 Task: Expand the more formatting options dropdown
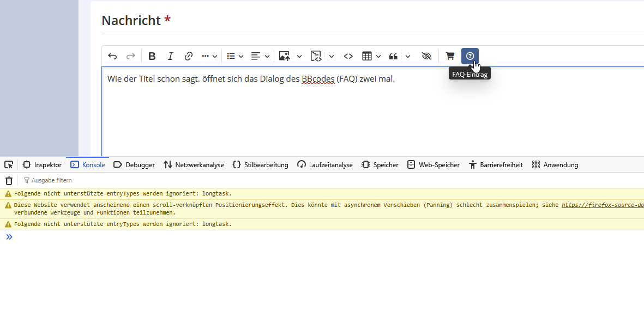(x=209, y=56)
